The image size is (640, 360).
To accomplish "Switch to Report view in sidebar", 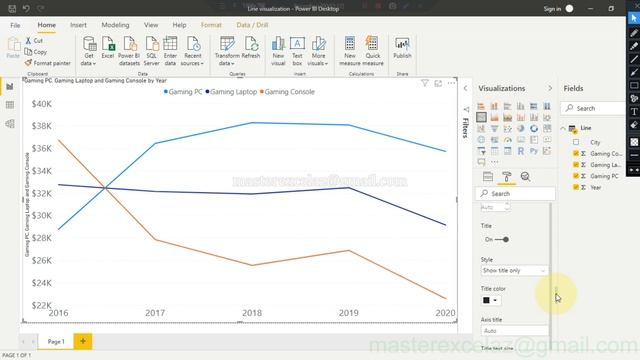I will point(10,87).
